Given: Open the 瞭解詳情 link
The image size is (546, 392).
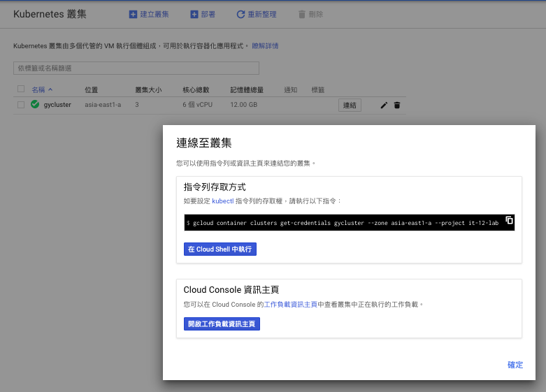Looking at the screenshot, I should (265, 46).
